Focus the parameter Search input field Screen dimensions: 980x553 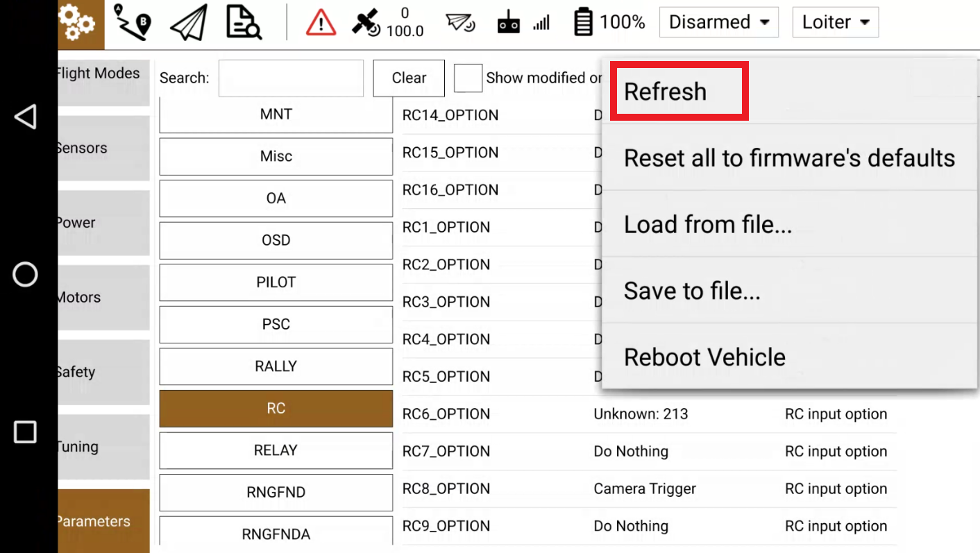pos(291,78)
